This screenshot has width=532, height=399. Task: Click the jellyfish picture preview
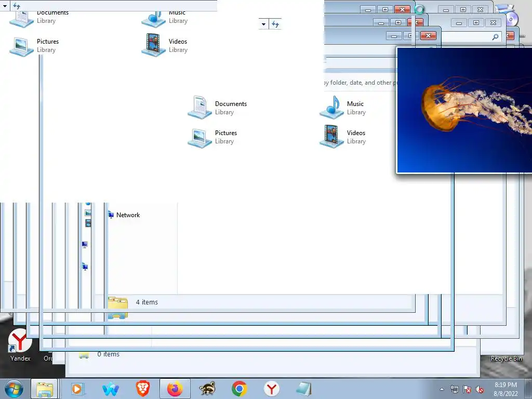(x=464, y=110)
